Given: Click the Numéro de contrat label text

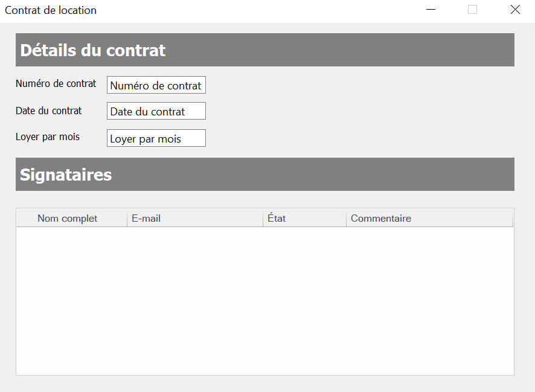Looking at the screenshot, I should click(56, 84).
